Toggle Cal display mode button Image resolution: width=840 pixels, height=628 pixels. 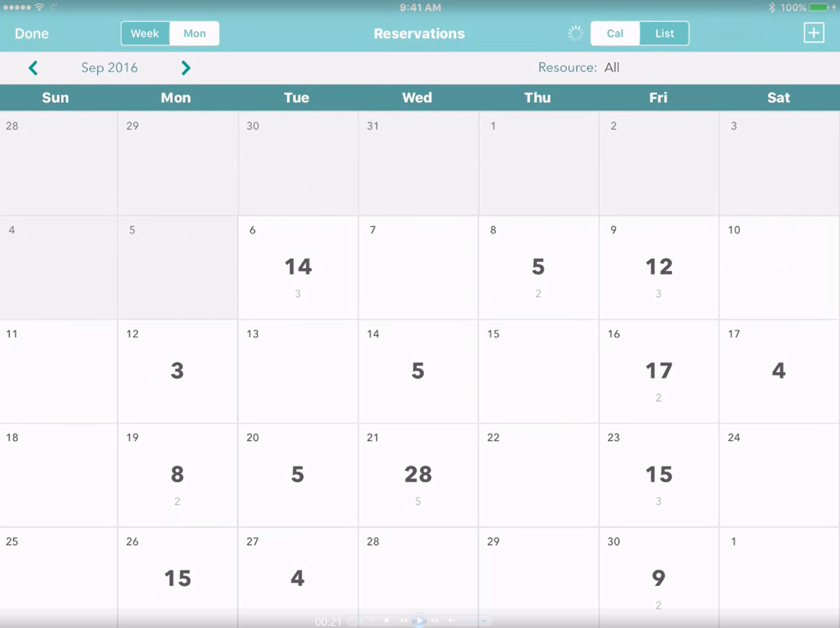pos(614,34)
